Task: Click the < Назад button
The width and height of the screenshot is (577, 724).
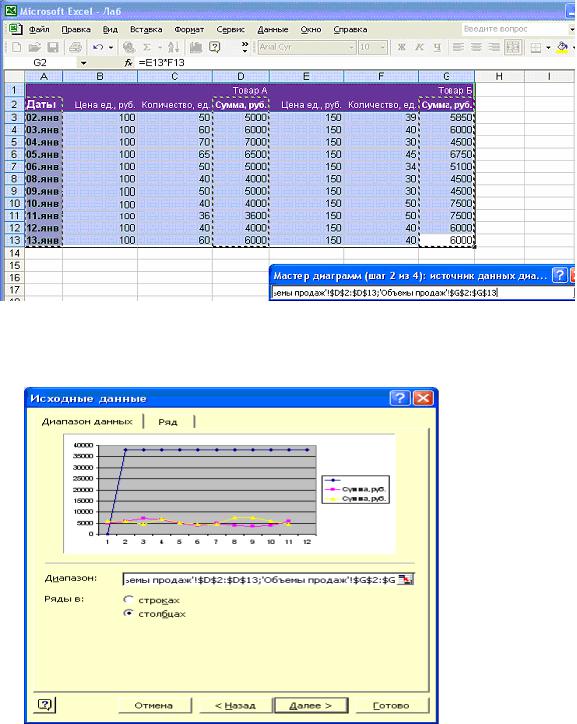Action: [x=235, y=705]
